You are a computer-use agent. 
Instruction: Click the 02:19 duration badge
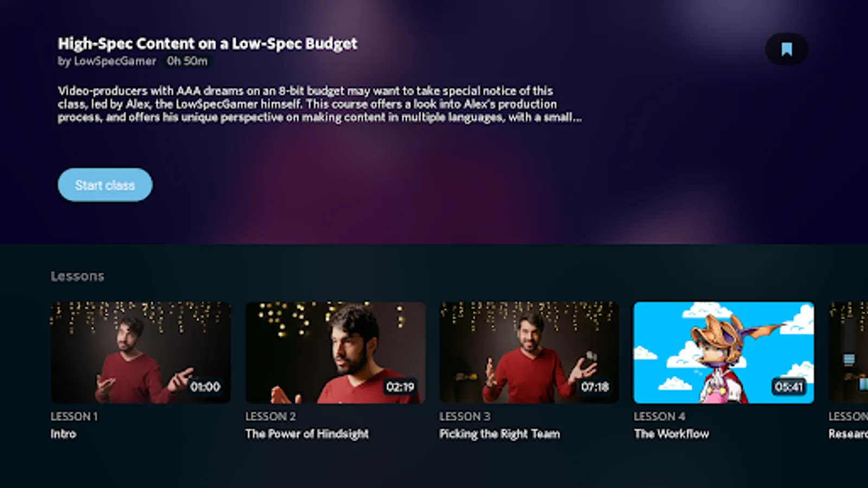pos(400,387)
